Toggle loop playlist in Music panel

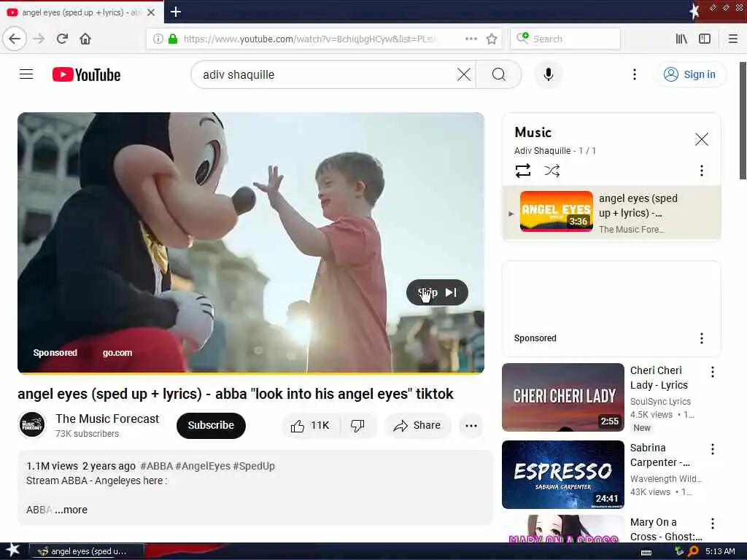point(522,171)
